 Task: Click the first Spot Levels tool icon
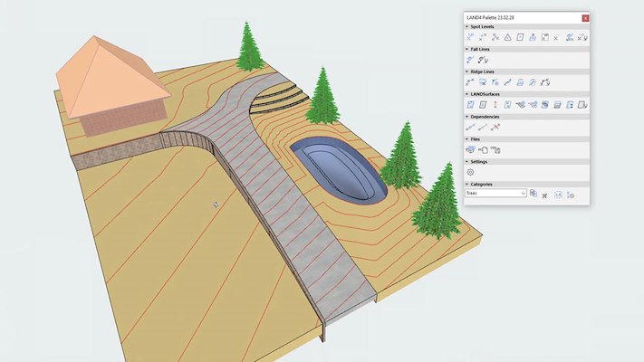click(471, 37)
